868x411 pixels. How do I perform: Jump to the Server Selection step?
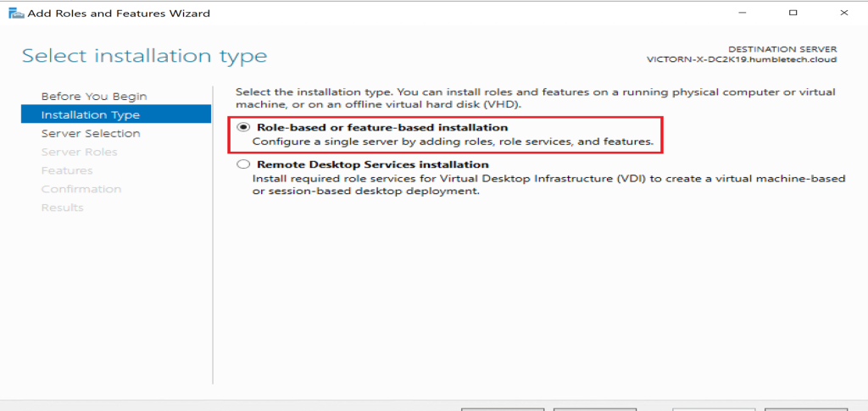coord(91,133)
